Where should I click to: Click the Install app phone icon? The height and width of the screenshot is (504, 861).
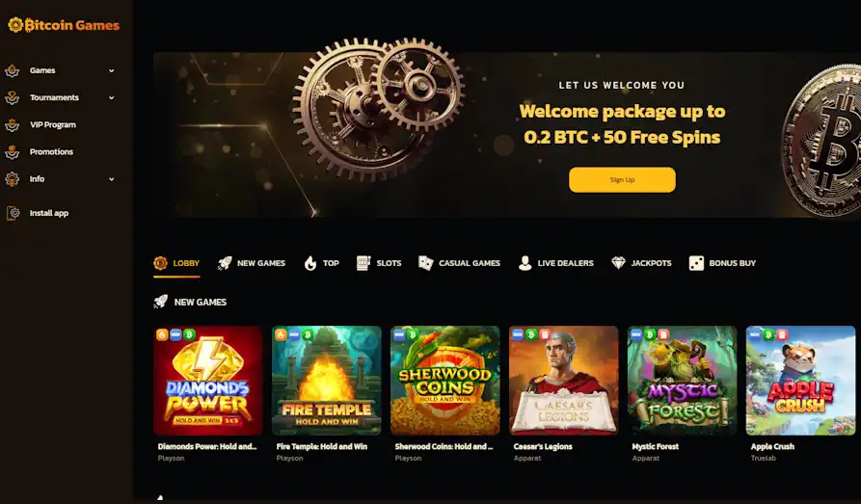click(x=13, y=213)
